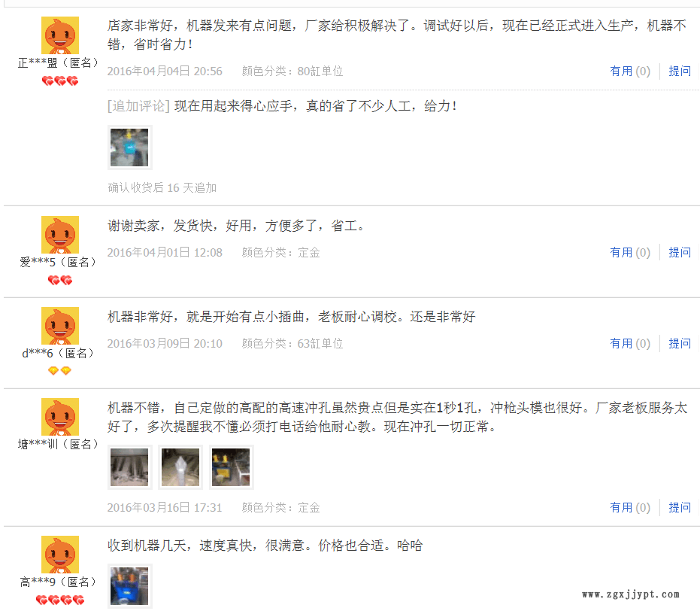Mark the 63缸单位 review as 有用

click(x=630, y=343)
